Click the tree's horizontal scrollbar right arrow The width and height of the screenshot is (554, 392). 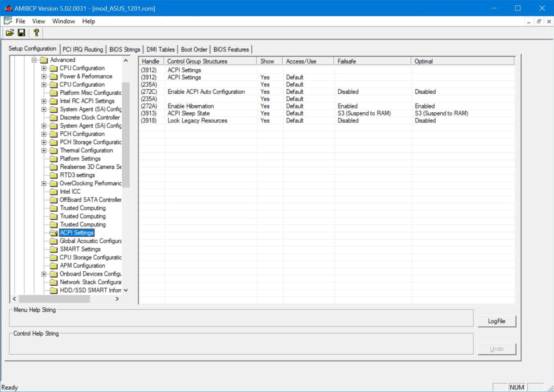117,299
